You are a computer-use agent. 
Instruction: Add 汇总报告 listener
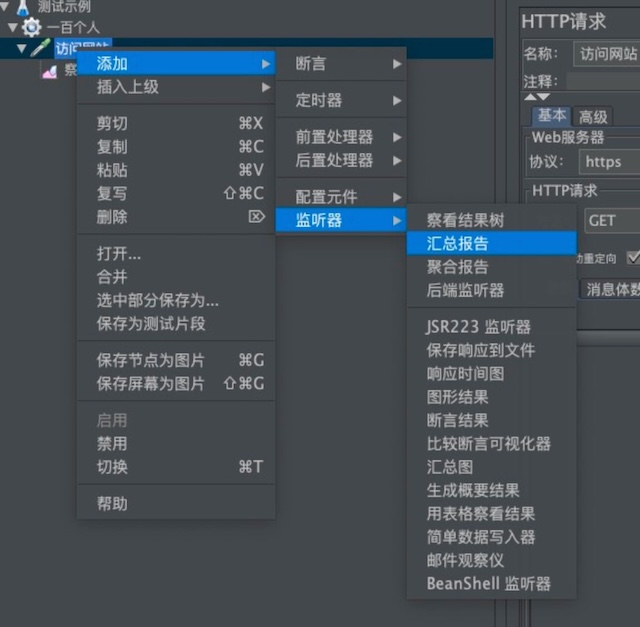(492, 244)
